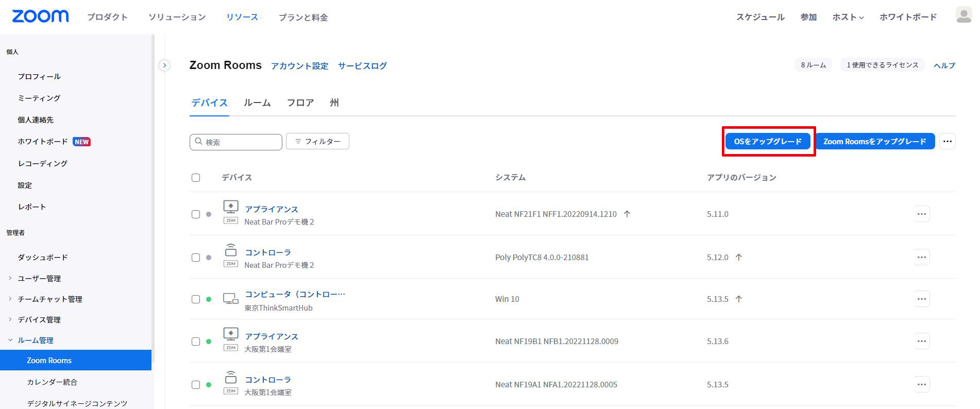Expand チームチャット管理 in the sidebar

[x=10, y=299]
